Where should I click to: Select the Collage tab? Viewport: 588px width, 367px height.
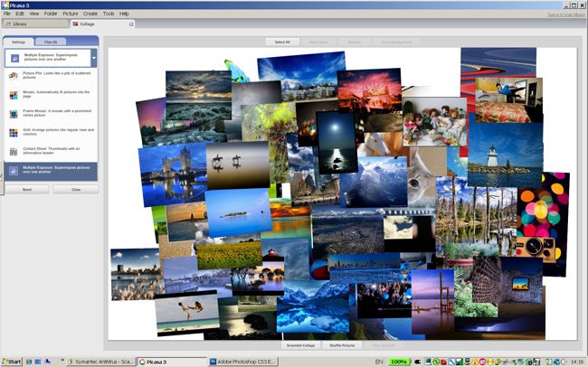click(x=102, y=24)
